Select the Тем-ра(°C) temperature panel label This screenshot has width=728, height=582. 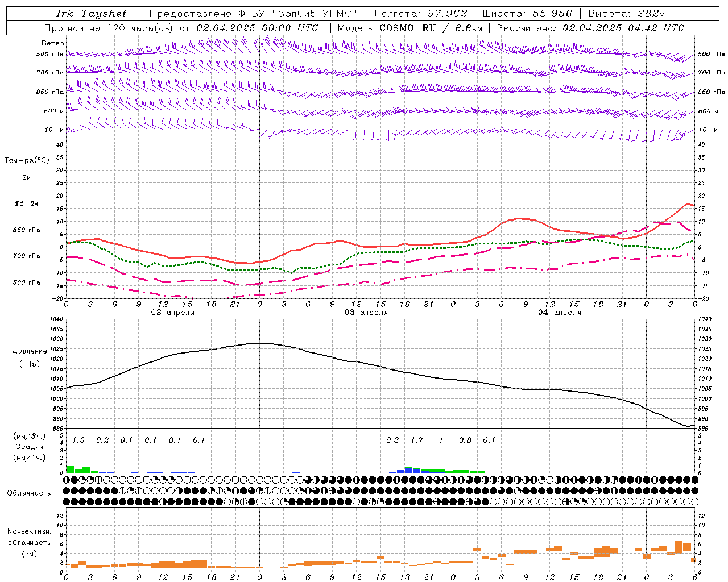(x=27, y=161)
